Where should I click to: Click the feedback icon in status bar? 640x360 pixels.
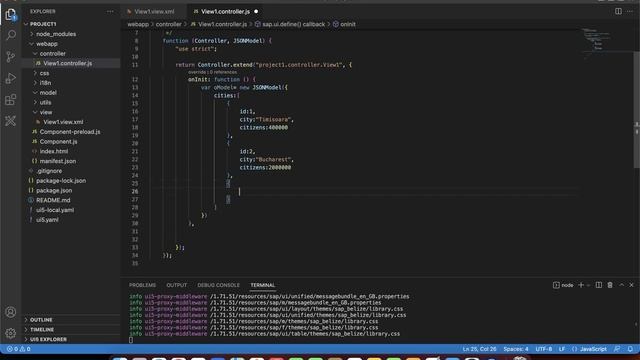pos(617,349)
